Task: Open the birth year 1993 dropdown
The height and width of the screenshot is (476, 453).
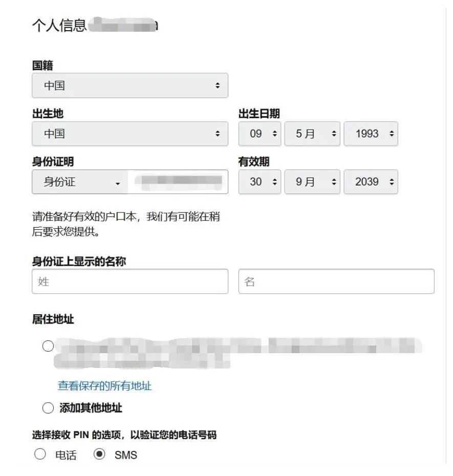Action: [370, 134]
